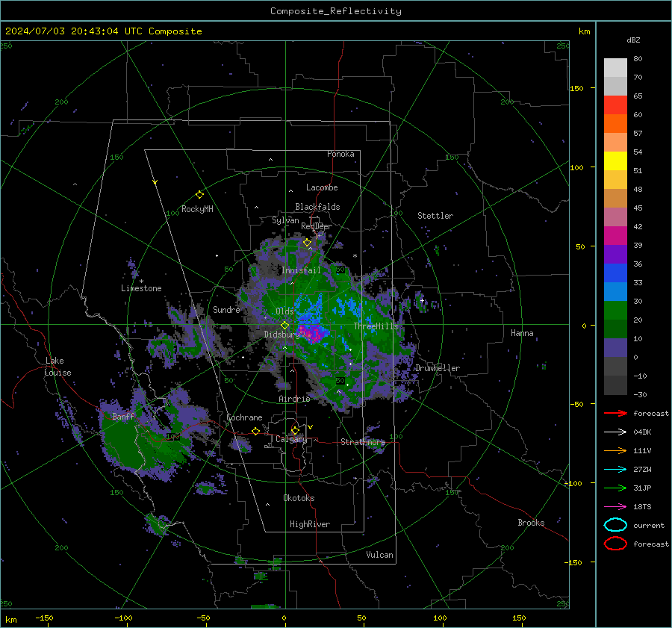Viewport: 672px width, 628px height.
Task: Click the green 31JP arrow icon
Action: pyautogui.click(x=615, y=488)
